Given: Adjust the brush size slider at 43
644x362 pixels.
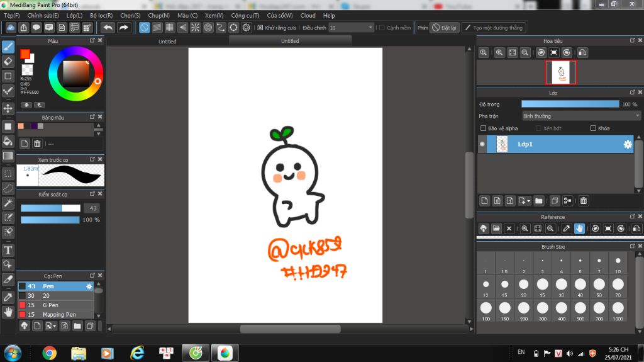Looking at the screenshot, I should click(50, 208).
